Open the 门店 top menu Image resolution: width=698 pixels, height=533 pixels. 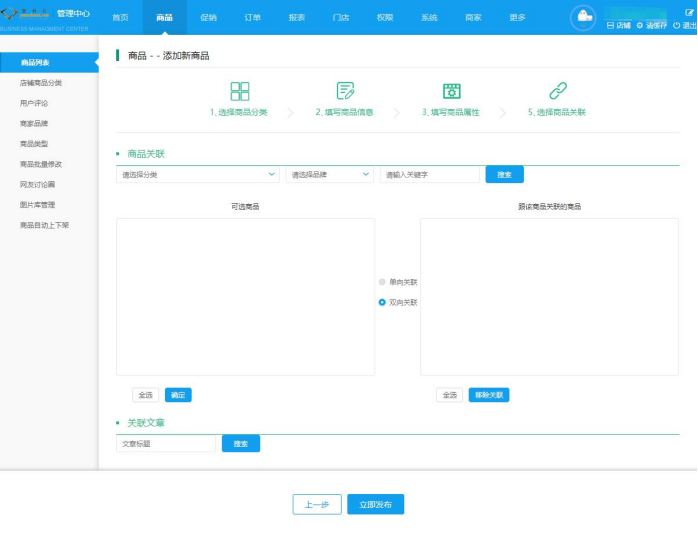click(341, 18)
